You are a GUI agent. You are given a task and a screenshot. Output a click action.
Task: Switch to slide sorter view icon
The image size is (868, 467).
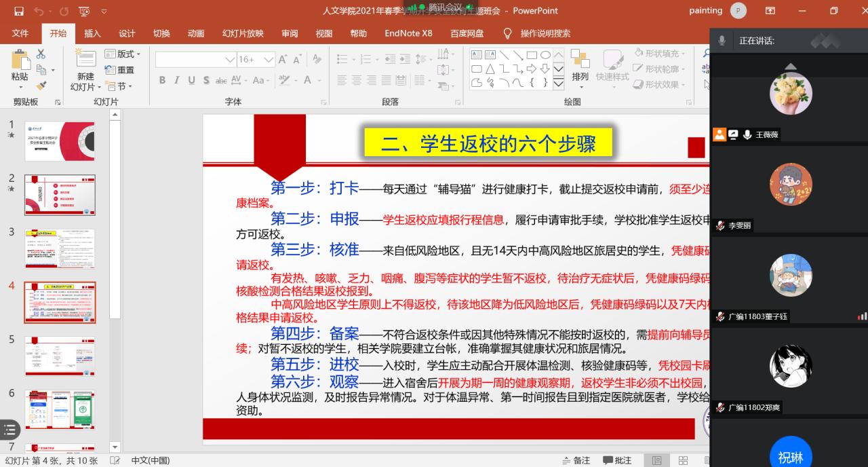(683, 460)
